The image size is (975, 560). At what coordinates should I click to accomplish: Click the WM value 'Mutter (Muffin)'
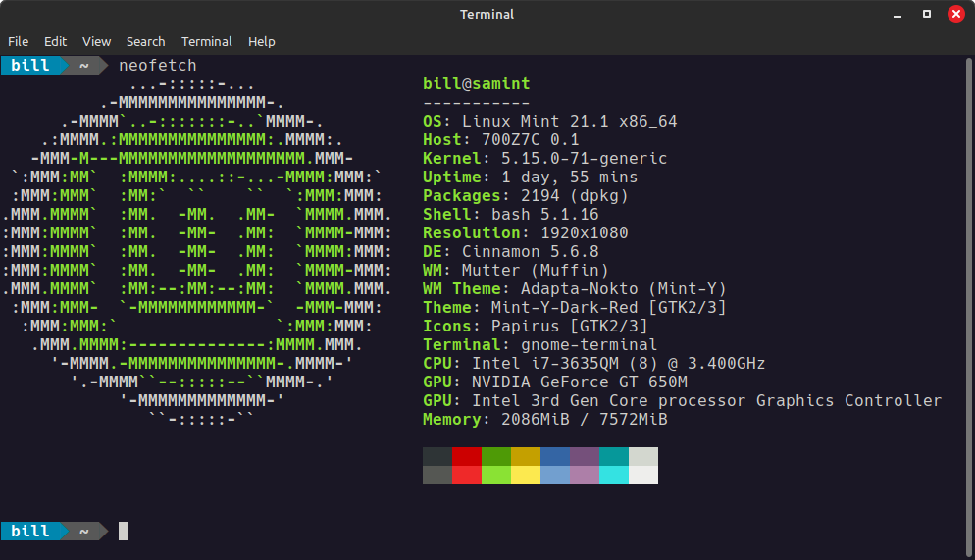(535, 271)
